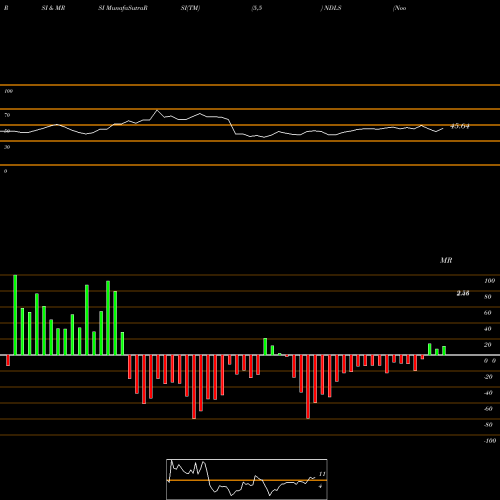This screenshot has width=500, height=500.
Task: Open the mini overview chart thumbnail
Action: pyautogui.click(x=247, y=479)
